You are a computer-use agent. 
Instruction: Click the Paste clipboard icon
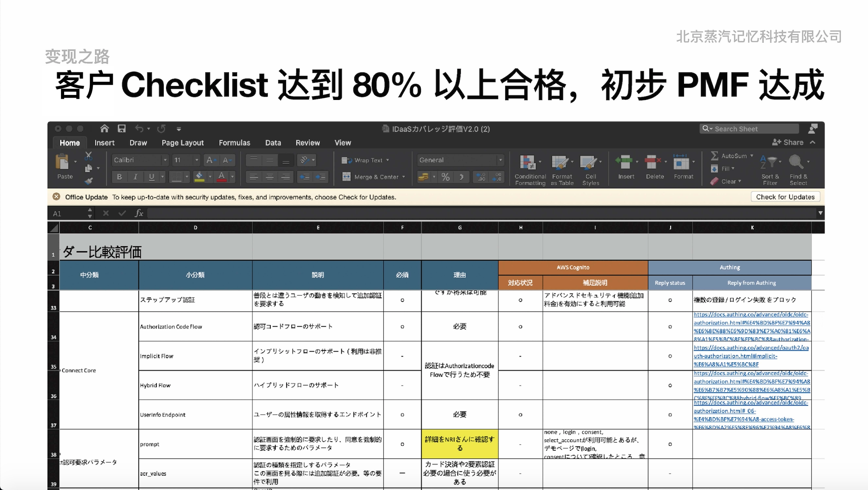point(62,161)
